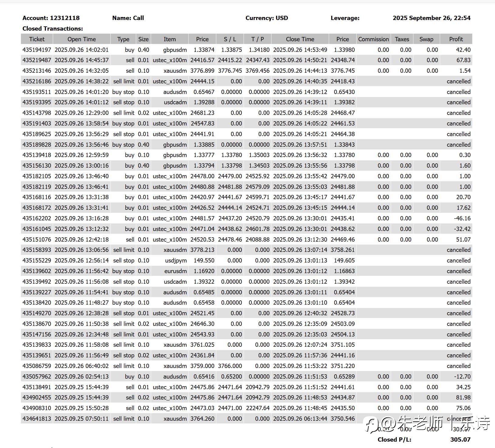Select the Close Time column header
This screenshot has width=495, height=448.
[x=300, y=39]
